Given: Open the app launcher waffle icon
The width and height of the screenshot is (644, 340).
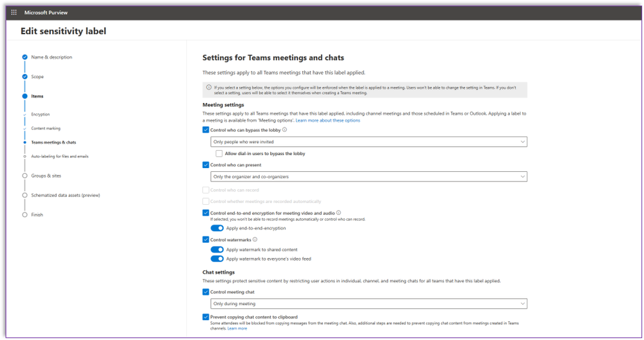Looking at the screenshot, I should (14, 12).
